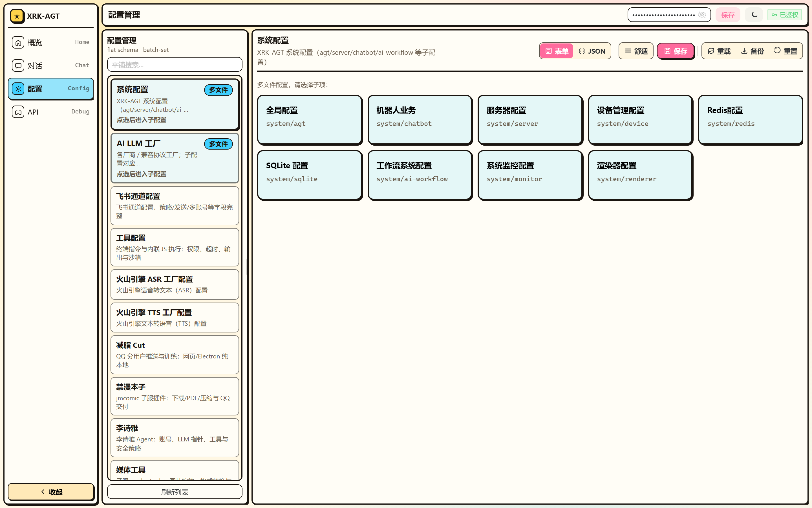Click the top bar 保存 key button

click(x=728, y=15)
